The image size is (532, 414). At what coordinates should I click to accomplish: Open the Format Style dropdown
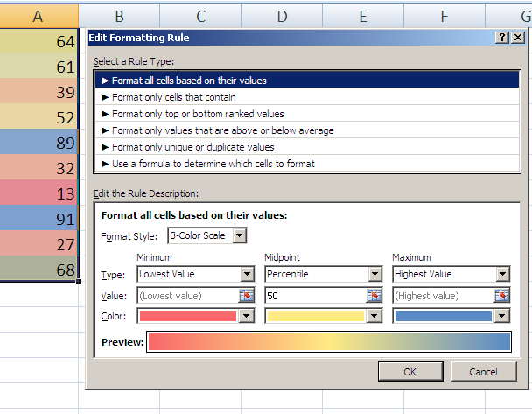[239, 235]
